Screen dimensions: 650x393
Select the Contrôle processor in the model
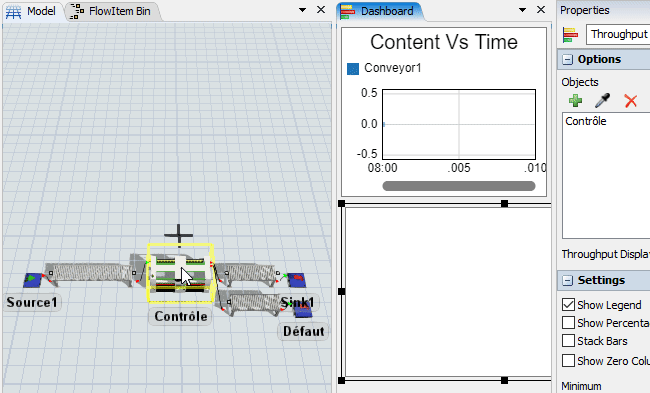pyautogui.click(x=181, y=273)
